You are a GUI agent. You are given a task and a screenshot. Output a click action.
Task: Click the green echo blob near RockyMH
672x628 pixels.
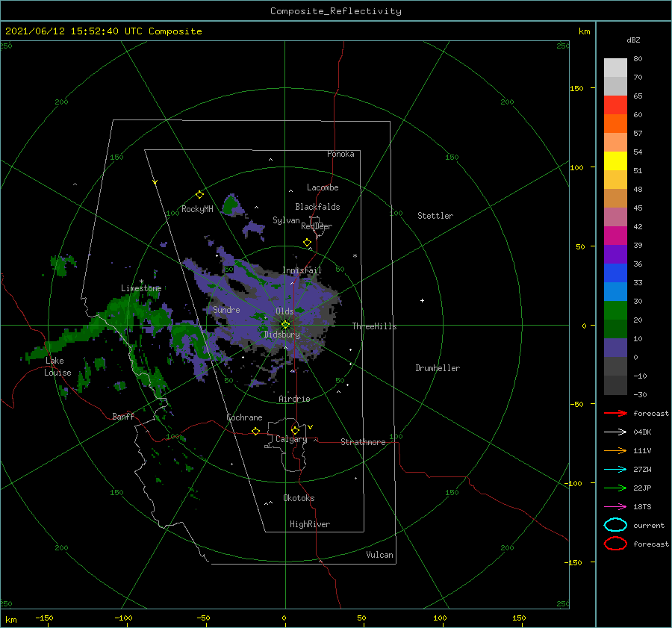[232, 205]
